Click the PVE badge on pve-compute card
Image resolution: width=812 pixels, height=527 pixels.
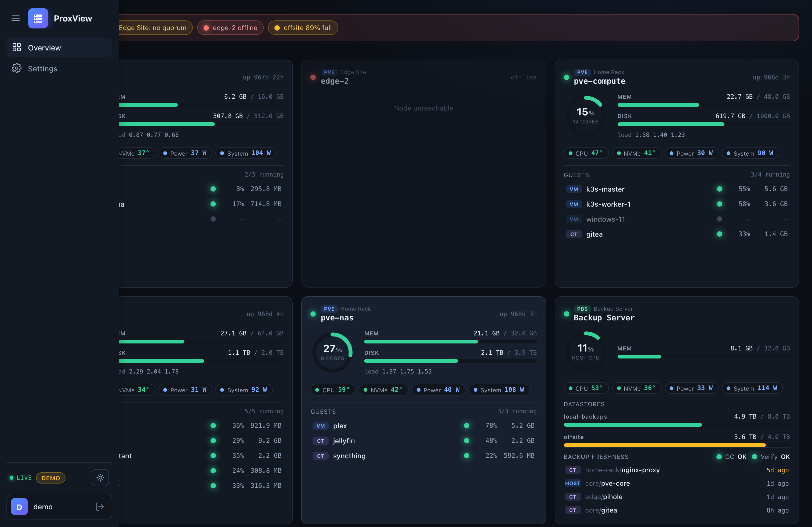pos(582,72)
